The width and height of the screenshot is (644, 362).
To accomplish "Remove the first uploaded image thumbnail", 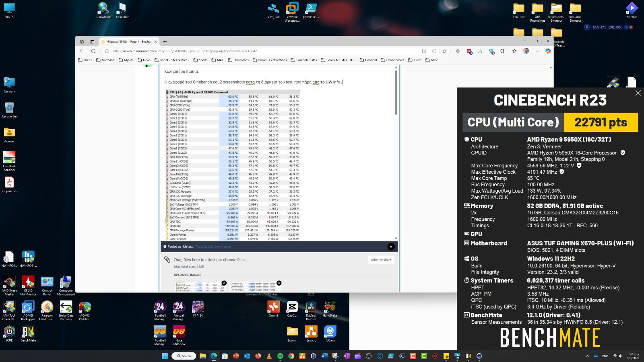I will coord(224,283).
